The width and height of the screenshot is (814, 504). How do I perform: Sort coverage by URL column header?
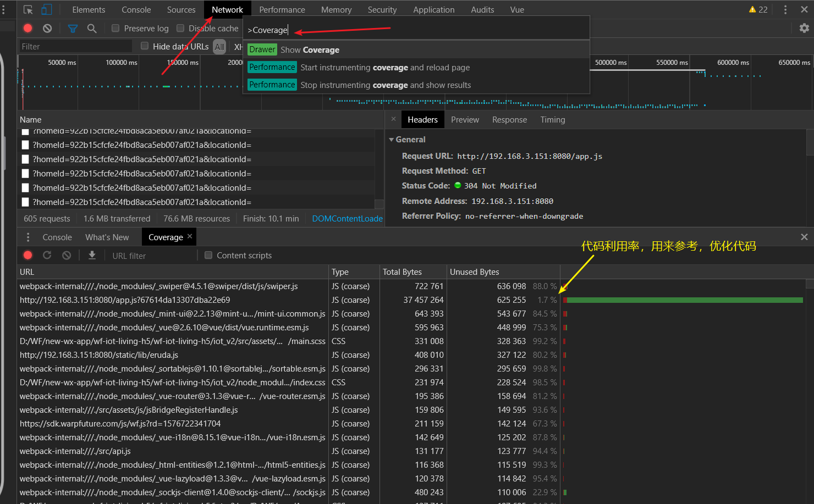pos(173,272)
